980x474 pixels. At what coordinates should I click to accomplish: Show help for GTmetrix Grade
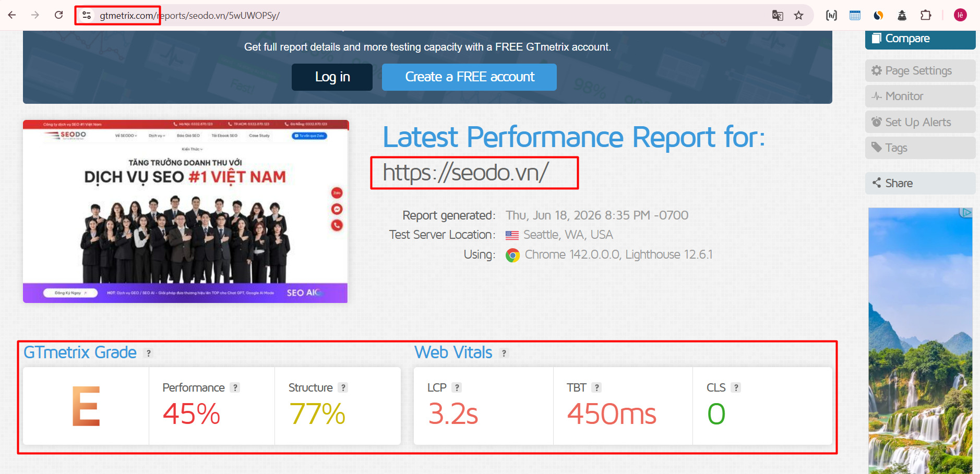coord(149,353)
